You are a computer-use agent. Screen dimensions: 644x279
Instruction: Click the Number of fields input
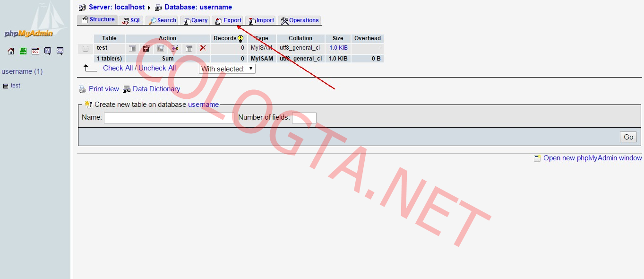304,118
